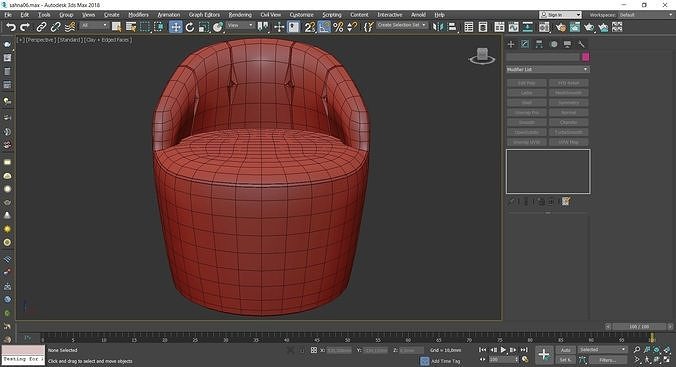Image resolution: width=676 pixels, height=367 pixels.
Task: Click the Redo arrow icon
Action: pos(25,27)
